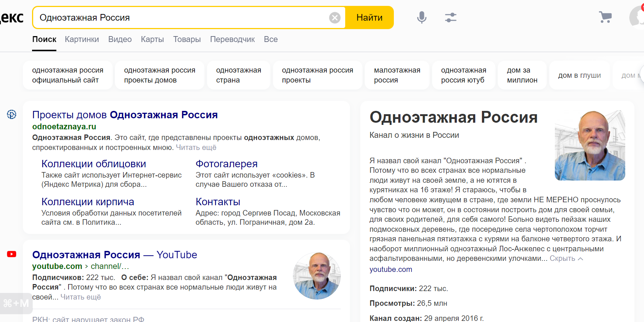This screenshot has height=322, width=644.
Task: Click the microphone voice search icon
Action: [x=421, y=17]
